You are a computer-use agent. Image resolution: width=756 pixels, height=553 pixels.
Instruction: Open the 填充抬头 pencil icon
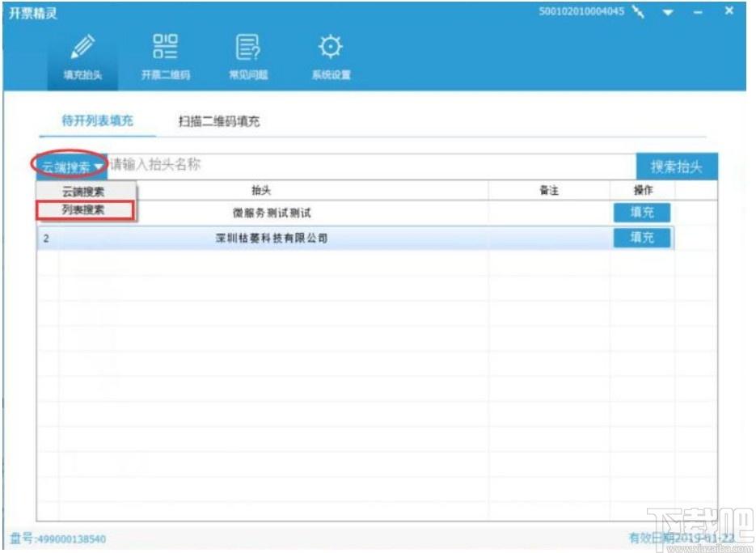point(82,47)
